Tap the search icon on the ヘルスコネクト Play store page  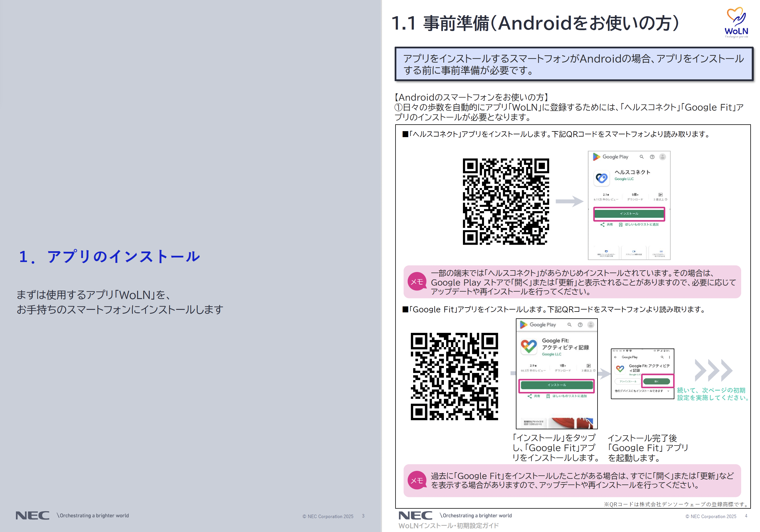(642, 157)
